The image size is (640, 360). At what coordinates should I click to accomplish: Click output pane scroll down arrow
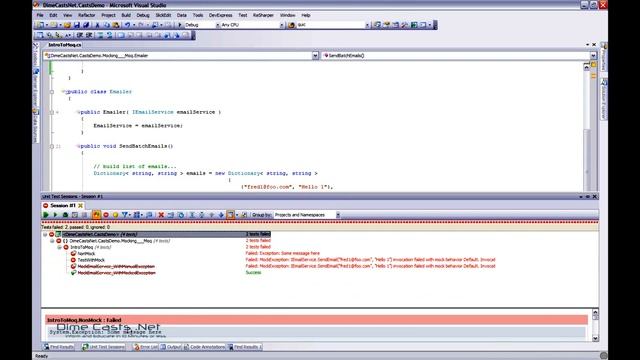595,338
